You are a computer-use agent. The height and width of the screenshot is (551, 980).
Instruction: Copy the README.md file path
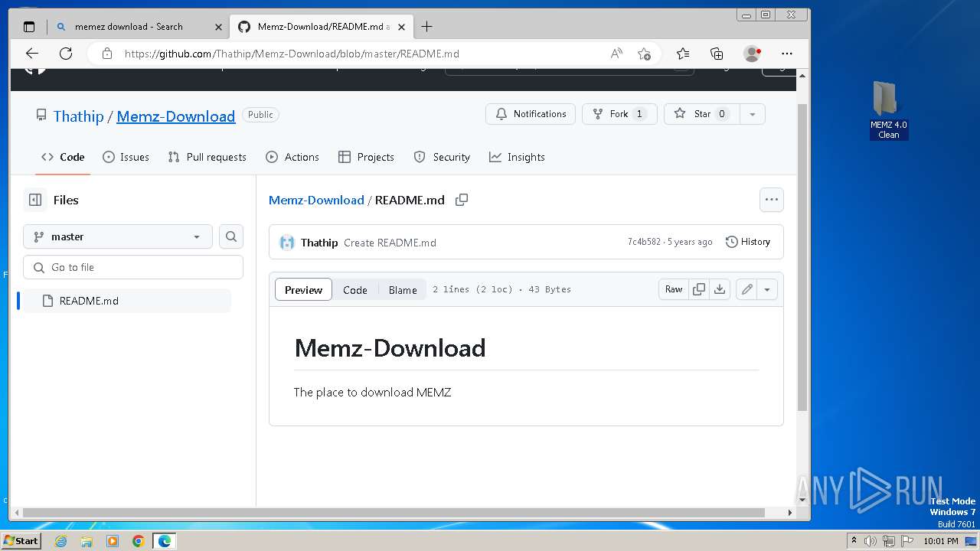[x=462, y=200]
